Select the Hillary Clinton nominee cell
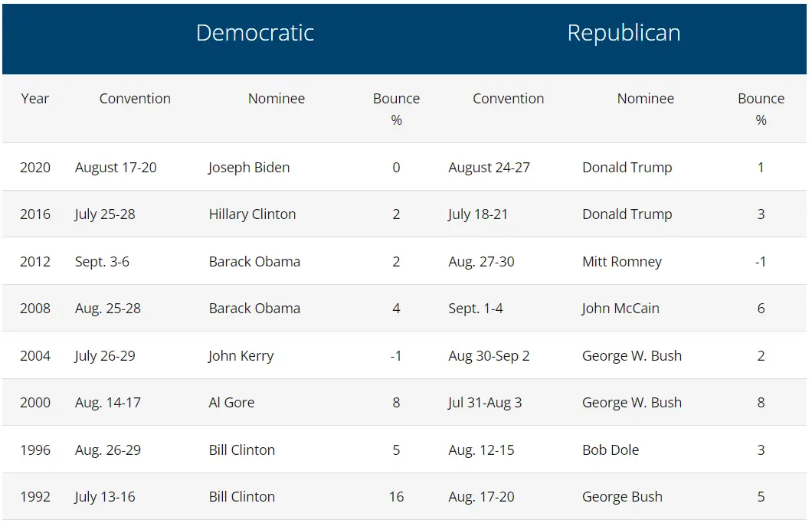Viewport: 812px width, 523px height. coord(252,214)
